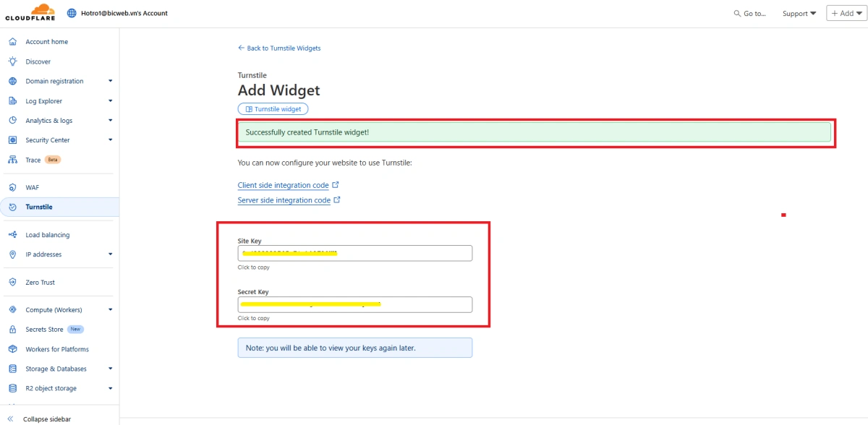
Task: Click the back arrow icon above Turnstile heading
Action: pyautogui.click(x=241, y=48)
